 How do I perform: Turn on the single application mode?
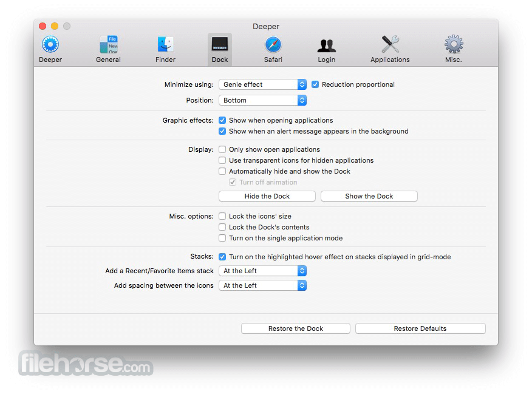(222, 238)
